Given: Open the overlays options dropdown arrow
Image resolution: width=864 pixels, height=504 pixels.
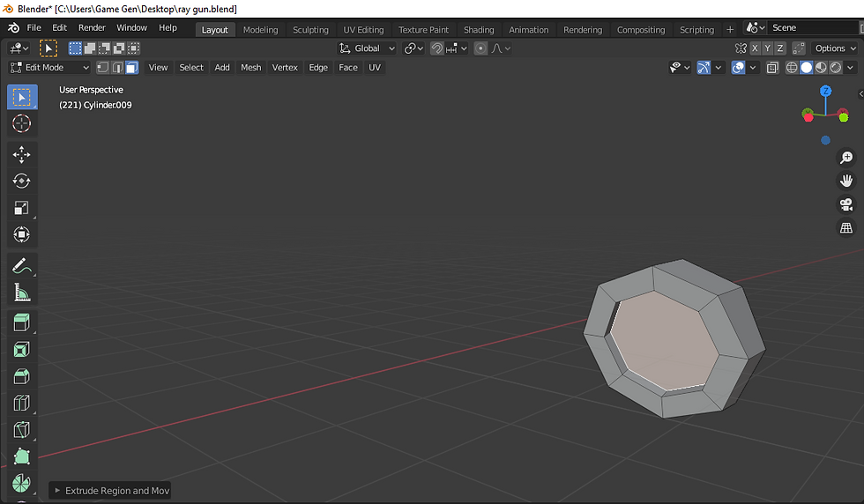Looking at the screenshot, I should (x=753, y=67).
